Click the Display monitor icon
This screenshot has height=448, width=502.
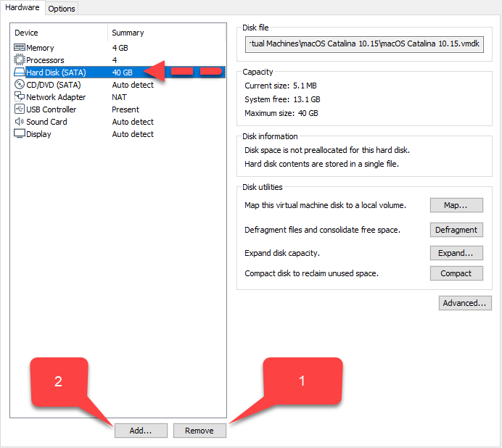(x=20, y=134)
